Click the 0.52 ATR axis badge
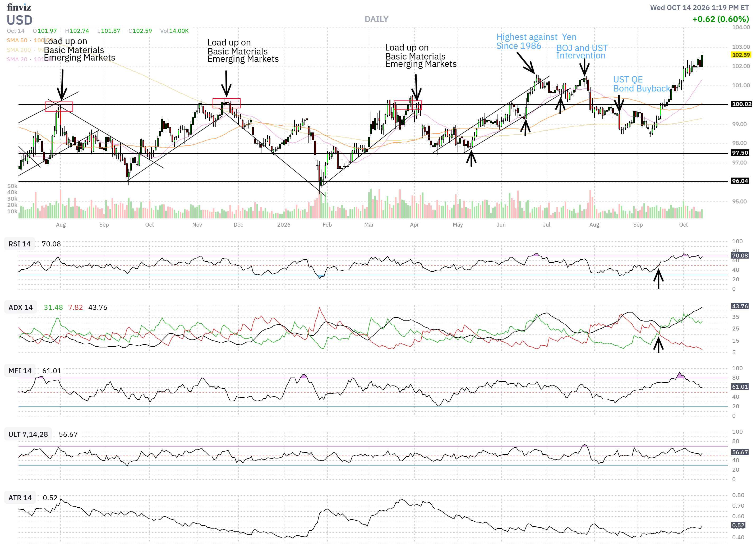Viewport: 756px width, 551px height. pos(738,525)
